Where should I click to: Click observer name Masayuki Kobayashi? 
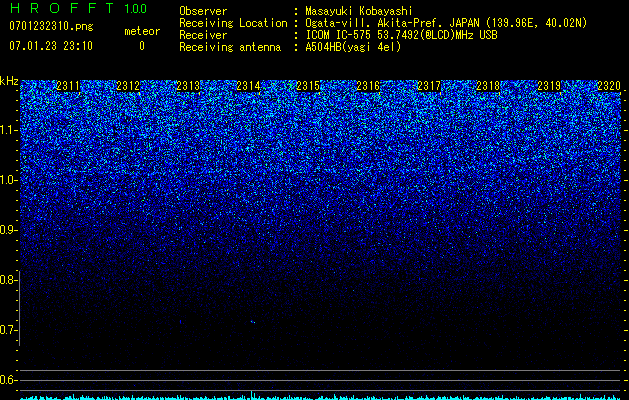(x=359, y=12)
